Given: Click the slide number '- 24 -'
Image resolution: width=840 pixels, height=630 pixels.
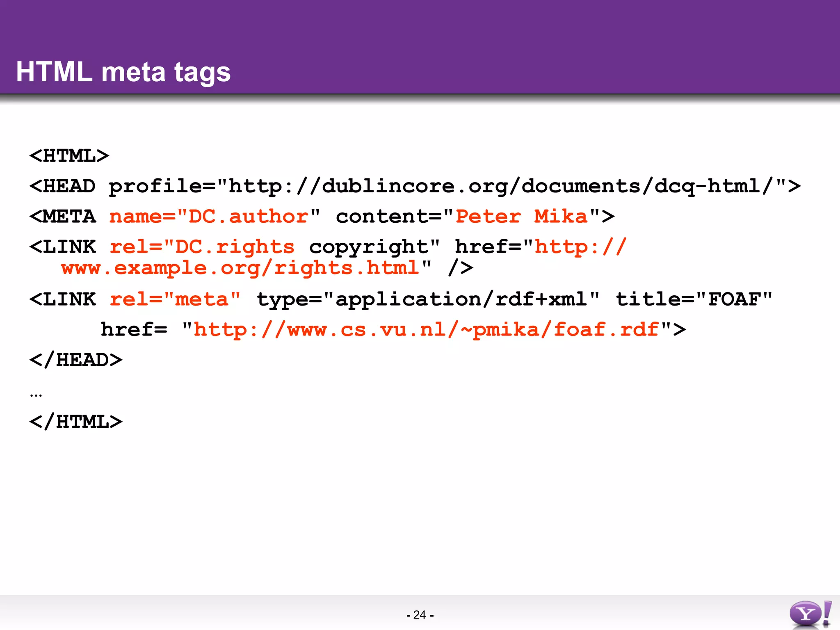Looking at the screenshot, I should pos(420,615).
